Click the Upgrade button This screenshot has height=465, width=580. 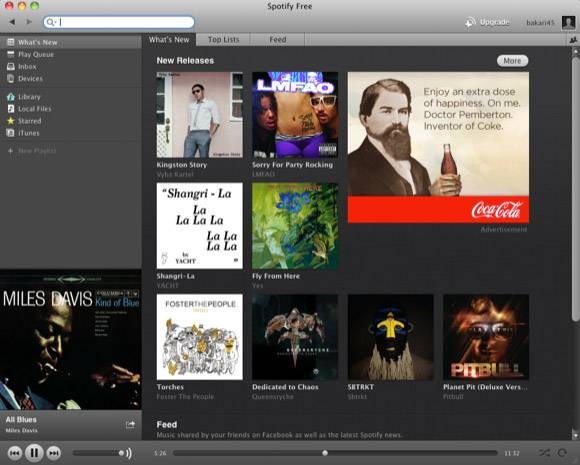(487, 22)
